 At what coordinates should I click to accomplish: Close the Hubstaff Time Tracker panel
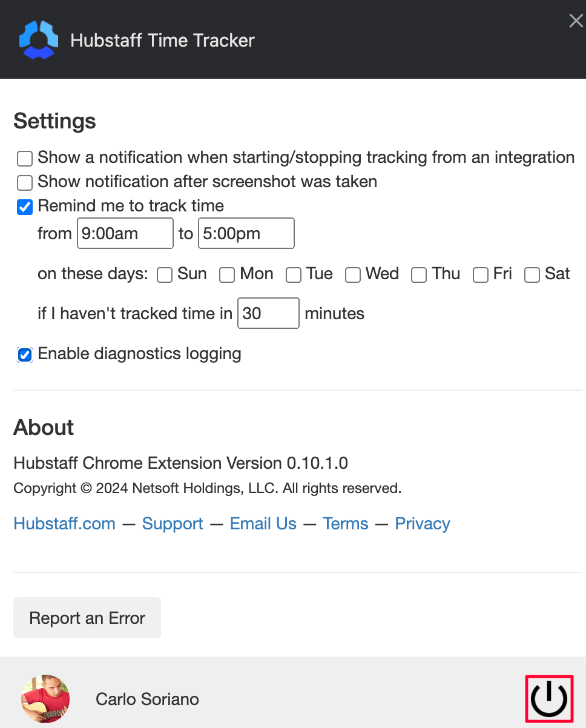pyautogui.click(x=576, y=21)
